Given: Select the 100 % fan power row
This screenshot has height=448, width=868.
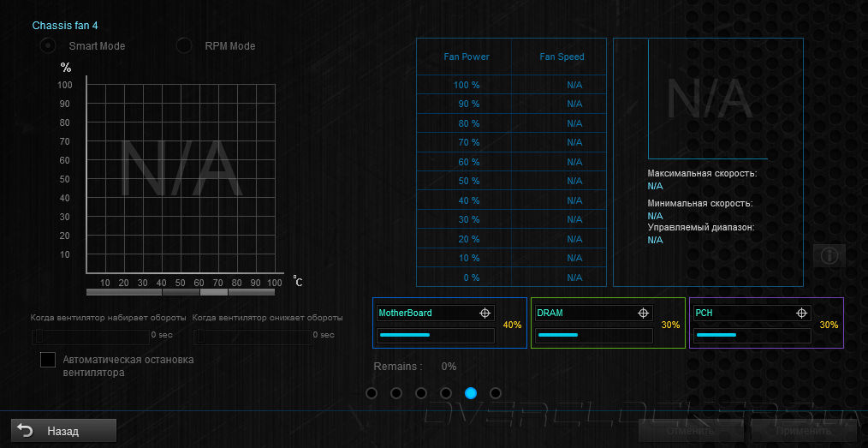Looking at the screenshot, I should [512, 85].
